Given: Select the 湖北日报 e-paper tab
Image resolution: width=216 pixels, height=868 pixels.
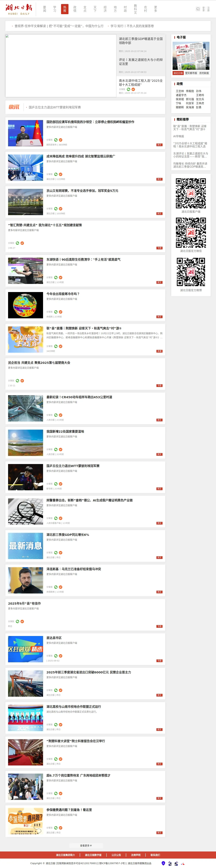Looking at the screenshot, I should tap(178, 73).
